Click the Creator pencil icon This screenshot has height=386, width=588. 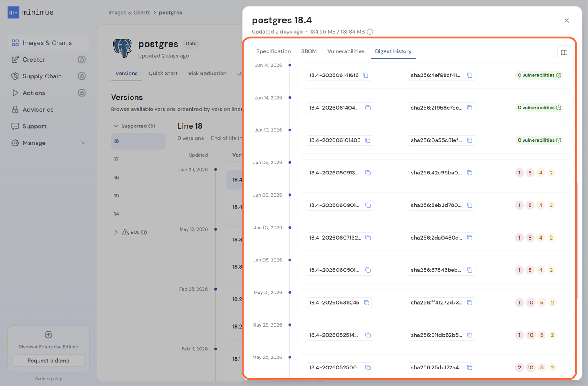[15, 59]
